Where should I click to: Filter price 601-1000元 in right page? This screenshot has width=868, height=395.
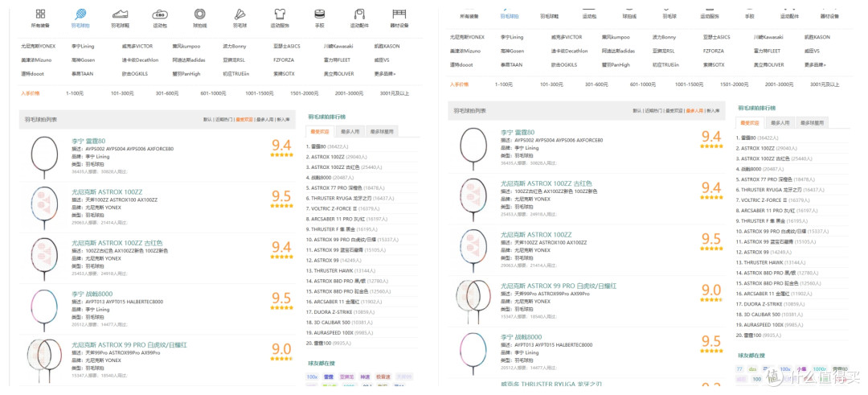tap(644, 84)
